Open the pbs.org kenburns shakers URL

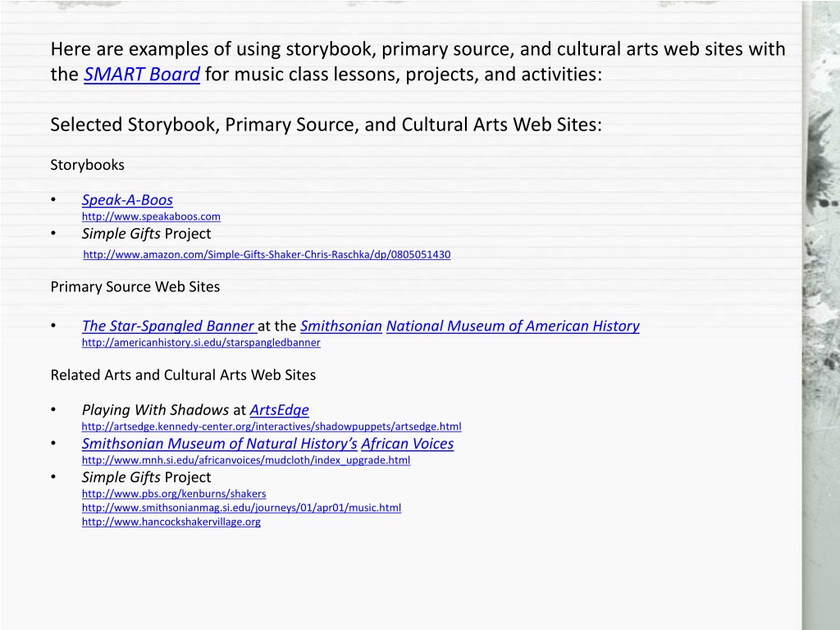[174, 493]
